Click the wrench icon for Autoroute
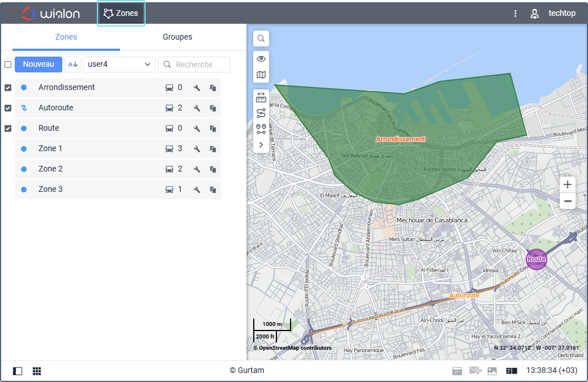 pos(197,108)
